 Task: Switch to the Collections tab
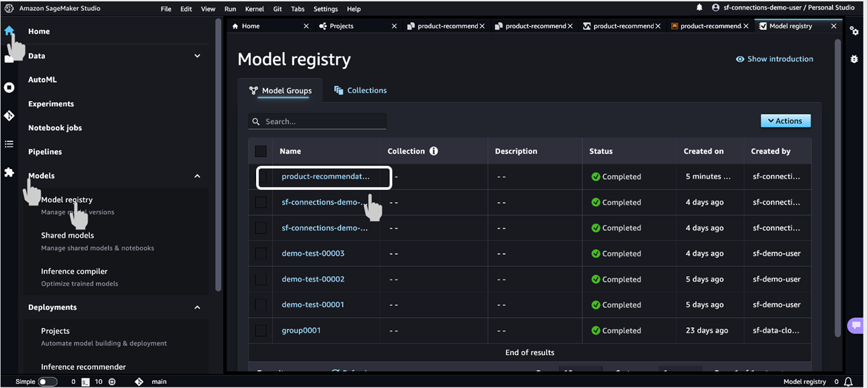[361, 90]
